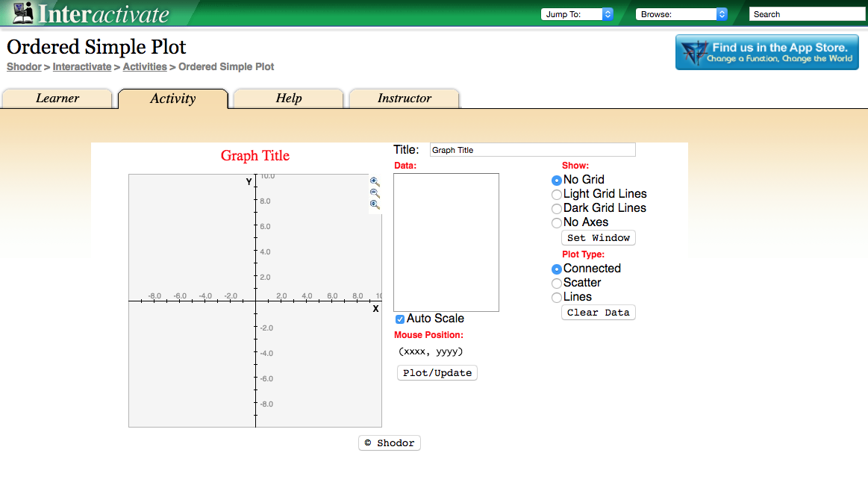Uncheck the Auto Scale checkbox
The width and height of the screenshot is (868, 485).
pyautogui.click(x=399, y=319)
